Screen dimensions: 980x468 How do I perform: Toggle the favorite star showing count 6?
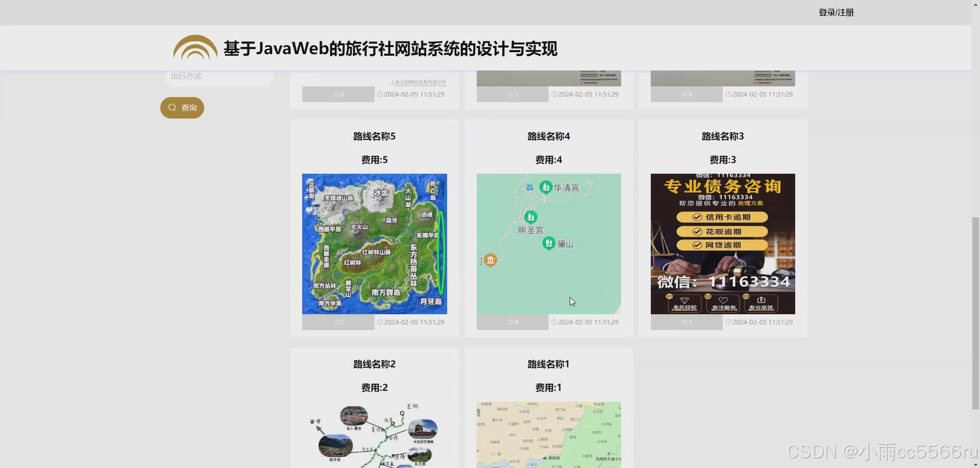(683, 94)
